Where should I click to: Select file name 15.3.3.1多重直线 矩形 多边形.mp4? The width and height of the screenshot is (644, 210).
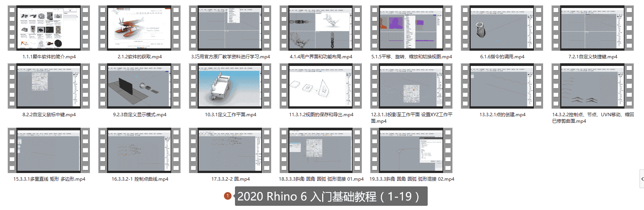[49, 179]
